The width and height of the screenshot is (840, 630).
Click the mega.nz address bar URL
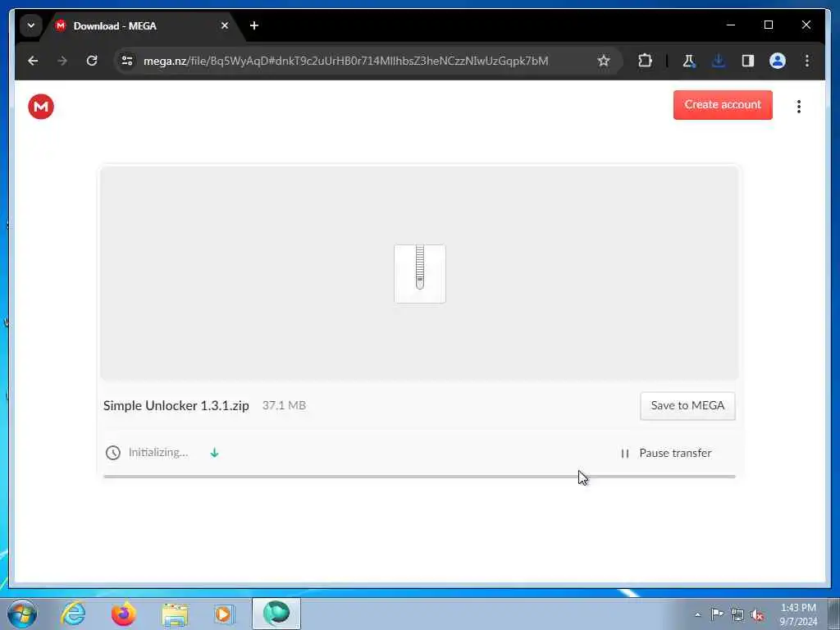pyautogui.click(x=345, y=61)
